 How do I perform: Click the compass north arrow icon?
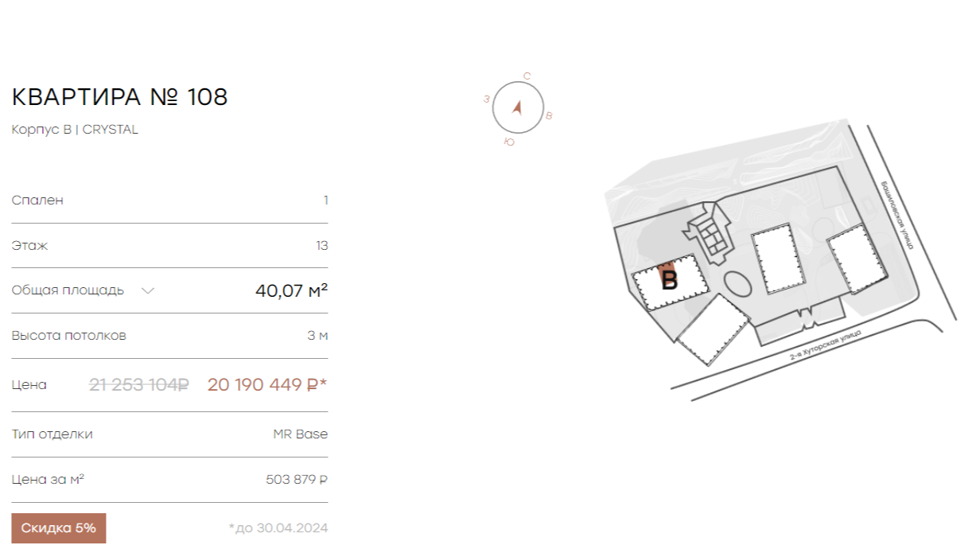pos(517,107)
